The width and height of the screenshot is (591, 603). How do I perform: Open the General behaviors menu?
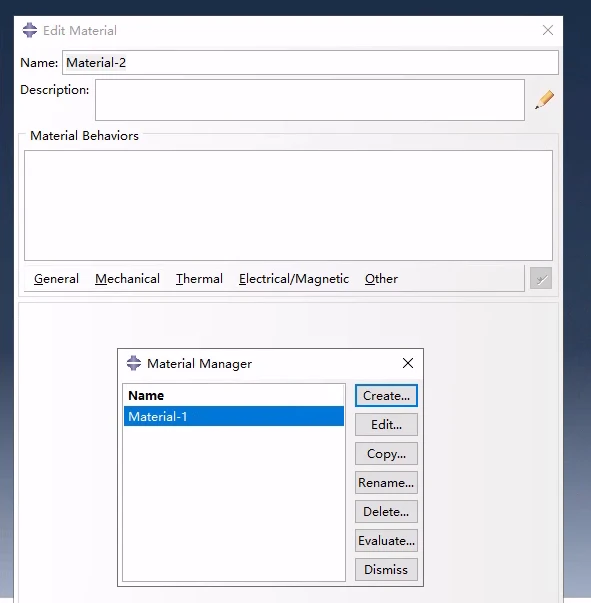pyautogui.click(x=56, y=278)
